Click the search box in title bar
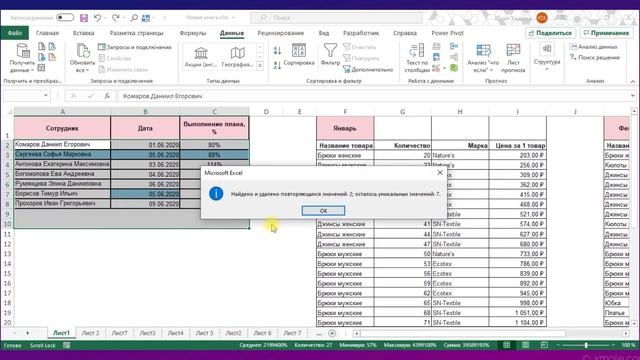 336,18
